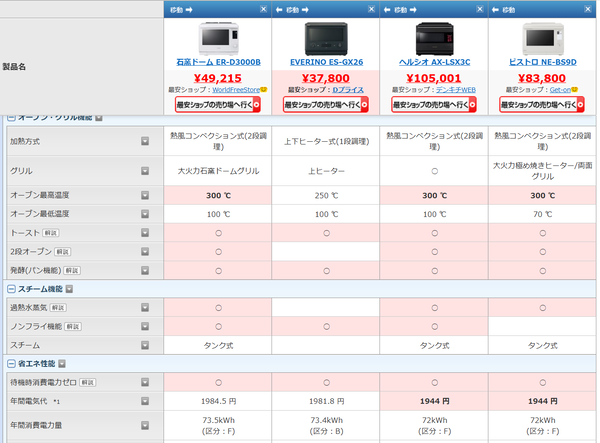Image resolution: width=600 pixels, height=443 pixels.
Task: Go to cheapest shop for ヘルシオ AX-LSX3C
Action: 434,104
